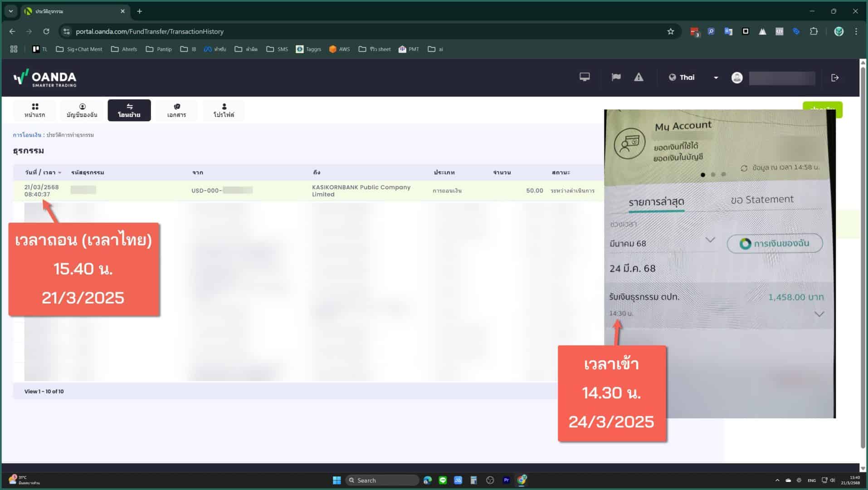Click the ประเภท column header

point(444,172)
